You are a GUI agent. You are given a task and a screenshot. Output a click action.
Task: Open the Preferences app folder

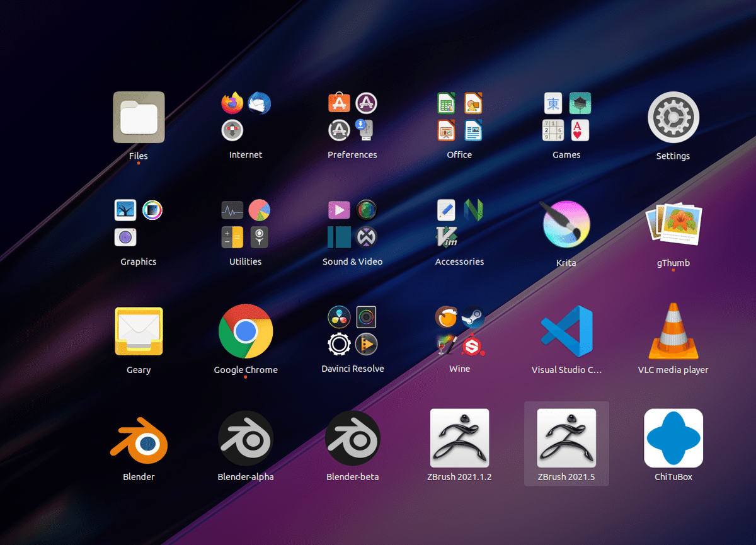pyautogui.click(x=353, y=117)
